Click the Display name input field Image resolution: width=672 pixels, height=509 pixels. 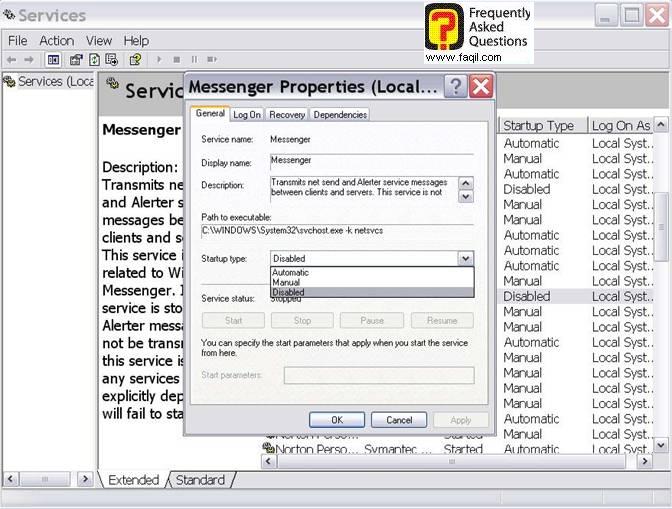click(x=372, y=162)
